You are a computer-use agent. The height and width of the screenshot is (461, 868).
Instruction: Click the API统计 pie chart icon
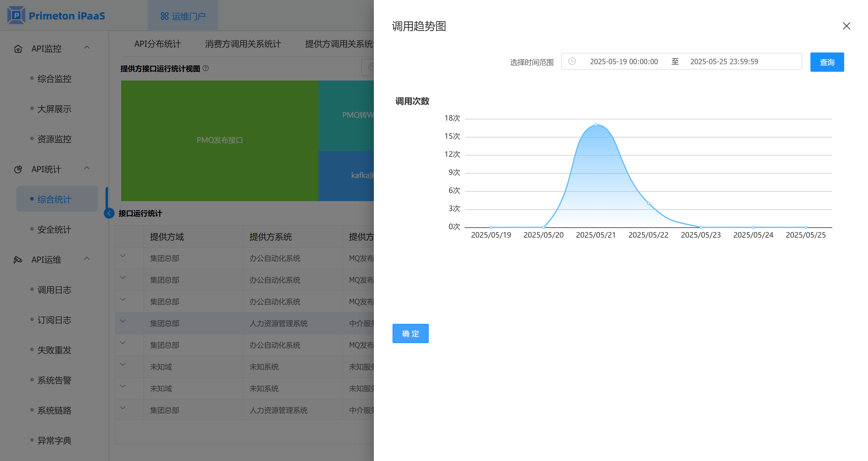tap(18, 169)
